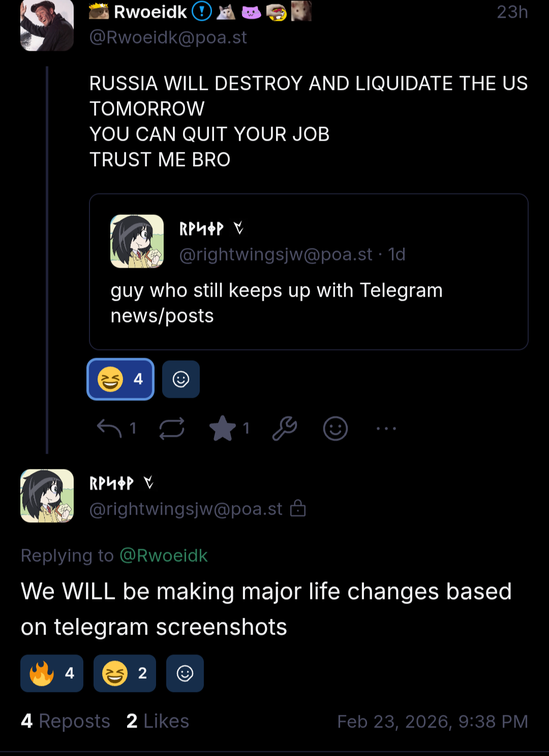Viewport: 549px width, 756px height.
Task: Repost Rwoeidk's post with the repost icon
Action: click(172, 428)
